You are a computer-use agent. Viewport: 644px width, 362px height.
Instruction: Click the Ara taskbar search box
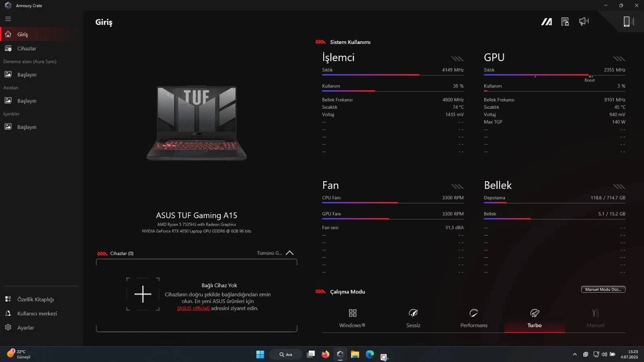coord(286,354)
